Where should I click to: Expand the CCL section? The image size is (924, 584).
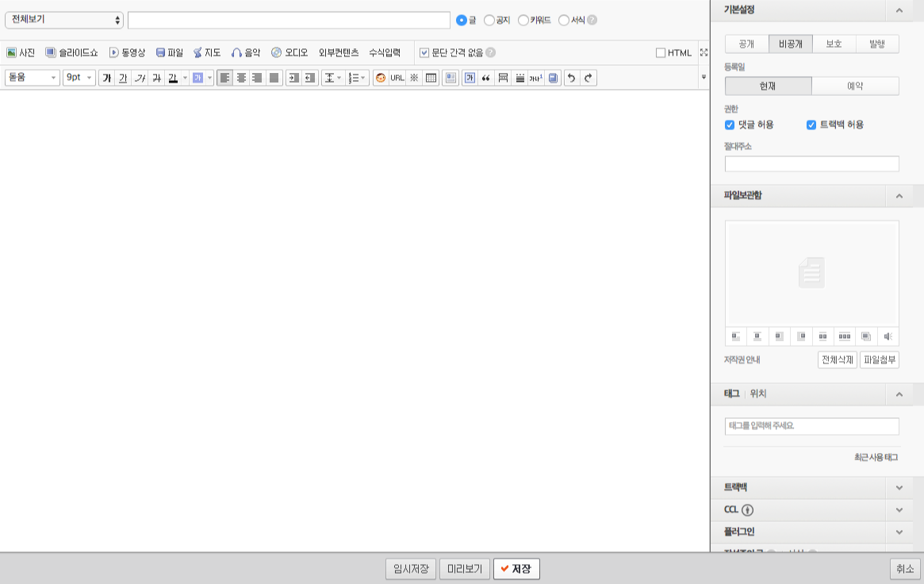point(899,509)
